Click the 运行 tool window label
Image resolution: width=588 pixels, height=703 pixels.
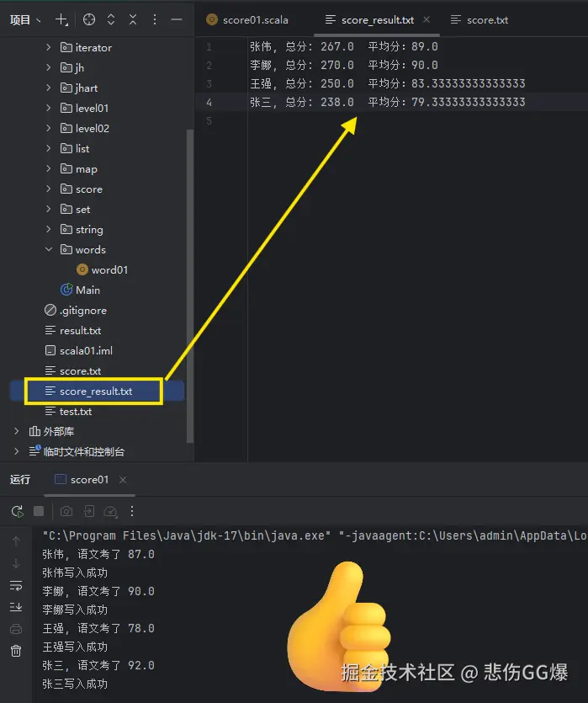pyautogui.click(x=20, y=480)
